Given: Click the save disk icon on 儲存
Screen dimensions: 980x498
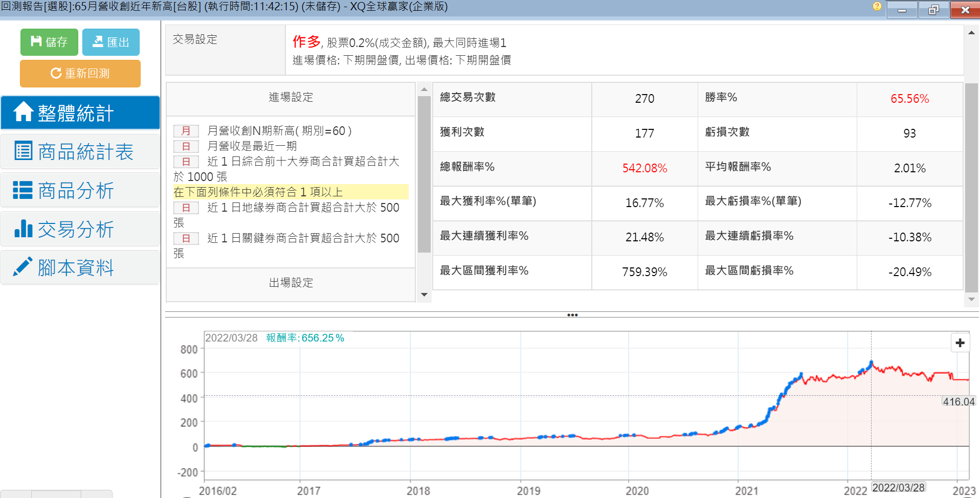Looking at the screenshot, I should click(36, 41).
